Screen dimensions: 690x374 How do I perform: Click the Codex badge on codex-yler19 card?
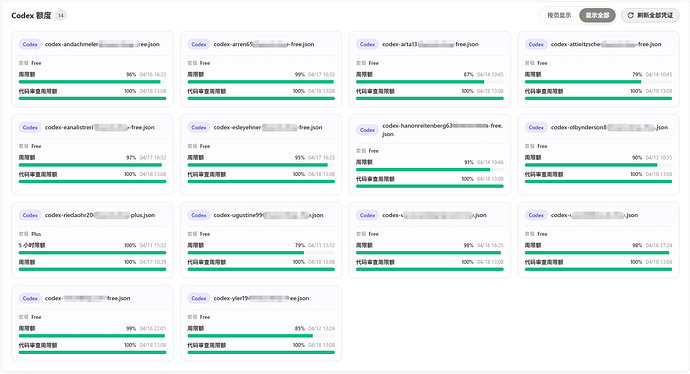(x=198, y=298)
